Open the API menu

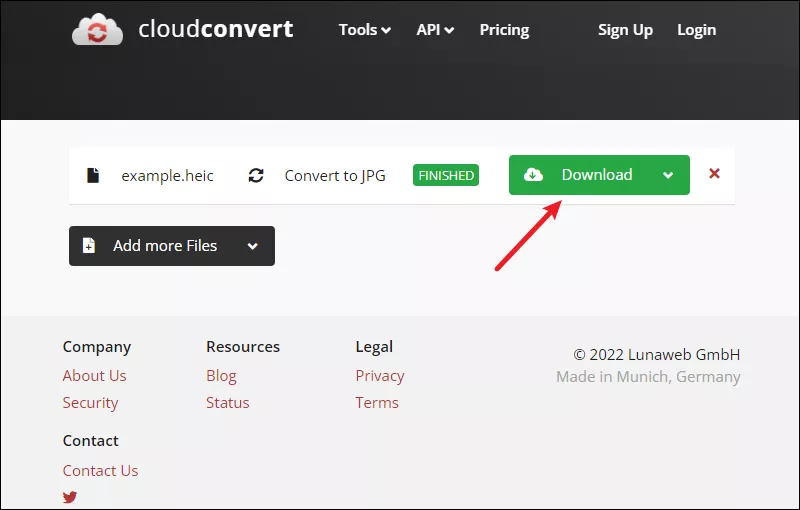[x=435, y=30]
